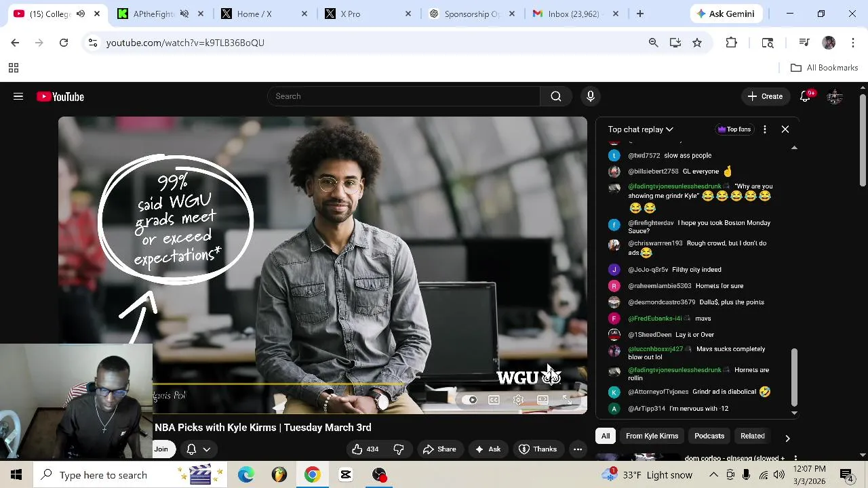
Task: Like the video with 434 likes
Action: (x=365, y=449)
